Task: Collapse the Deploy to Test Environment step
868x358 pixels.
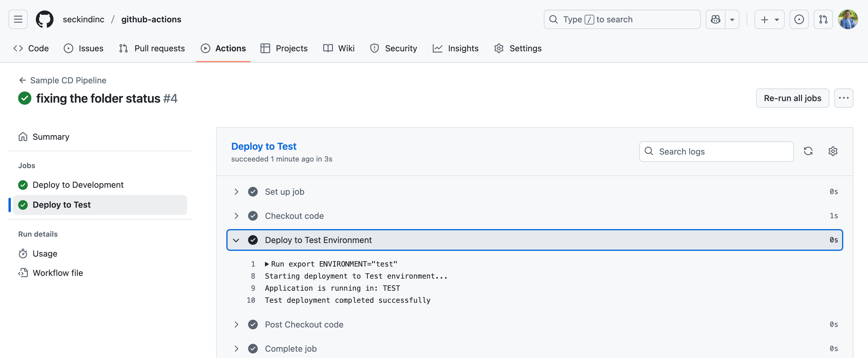Action: coord(236,240)
